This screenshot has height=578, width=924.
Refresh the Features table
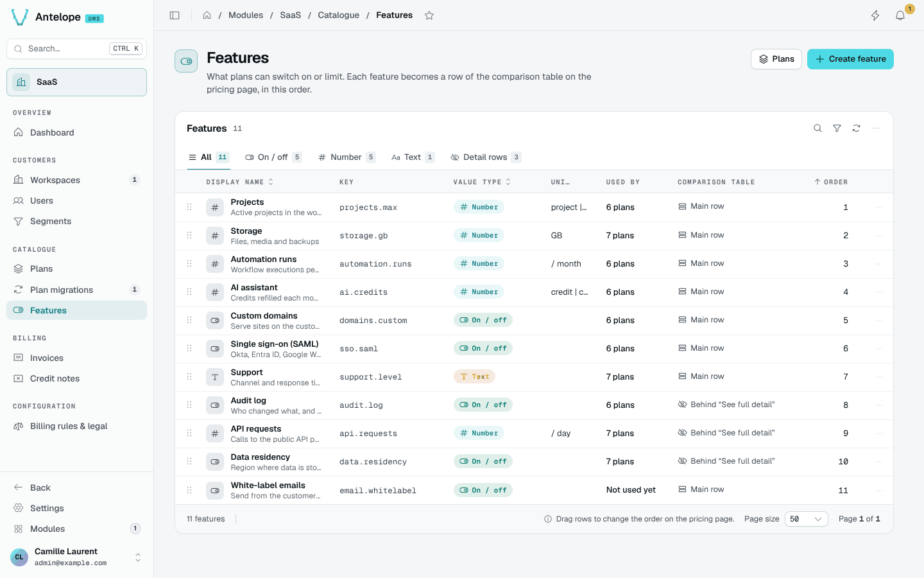(x=856, y=128)
